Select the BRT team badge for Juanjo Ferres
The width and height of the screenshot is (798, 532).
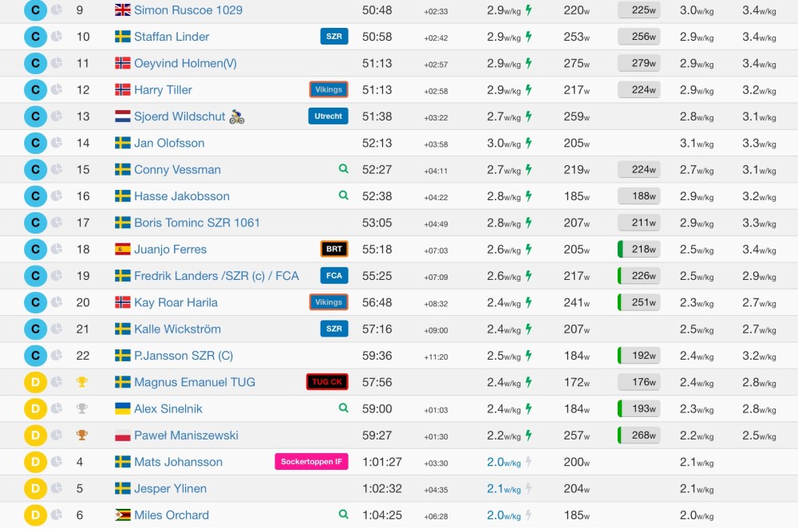coord(334,249)
